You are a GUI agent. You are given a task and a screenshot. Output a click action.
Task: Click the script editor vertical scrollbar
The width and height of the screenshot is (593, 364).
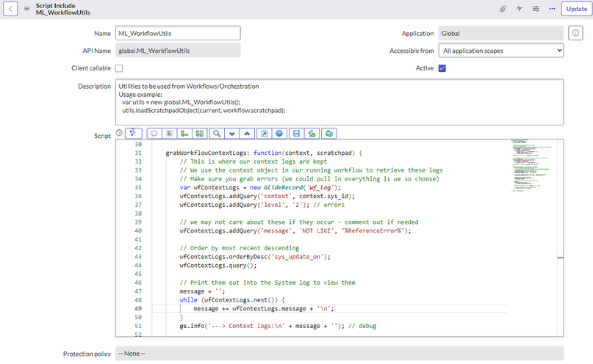coord(561,238)
